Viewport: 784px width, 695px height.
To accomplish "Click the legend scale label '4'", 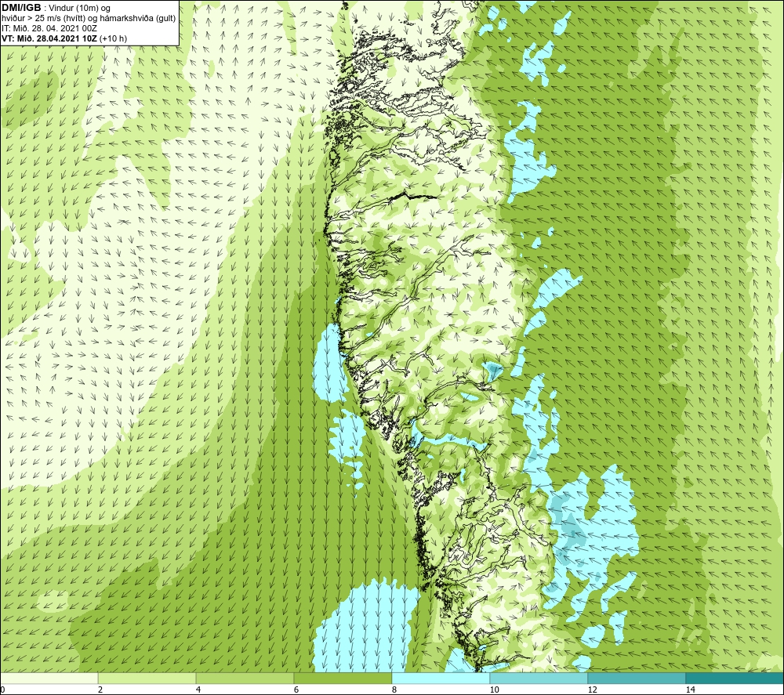I will (x=198, y=690).
